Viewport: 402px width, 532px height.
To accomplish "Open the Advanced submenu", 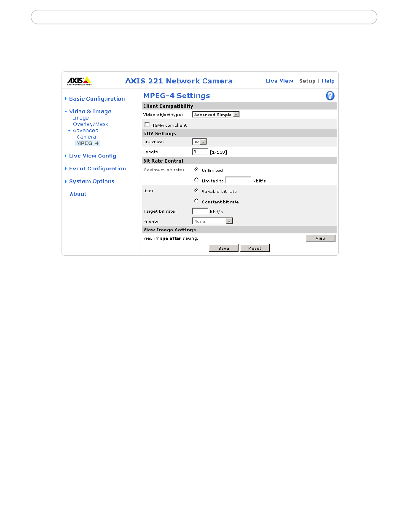I will pyautogui.click(x=86, y=131).
